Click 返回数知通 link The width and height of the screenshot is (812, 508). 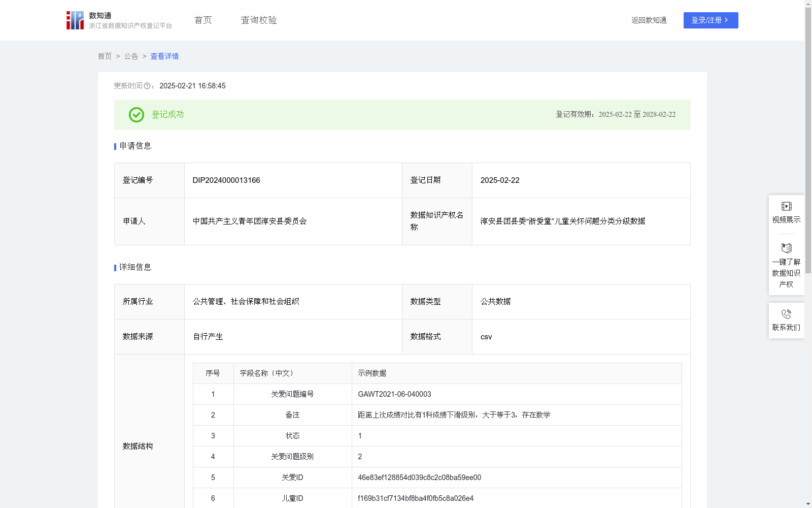point(649,20)
